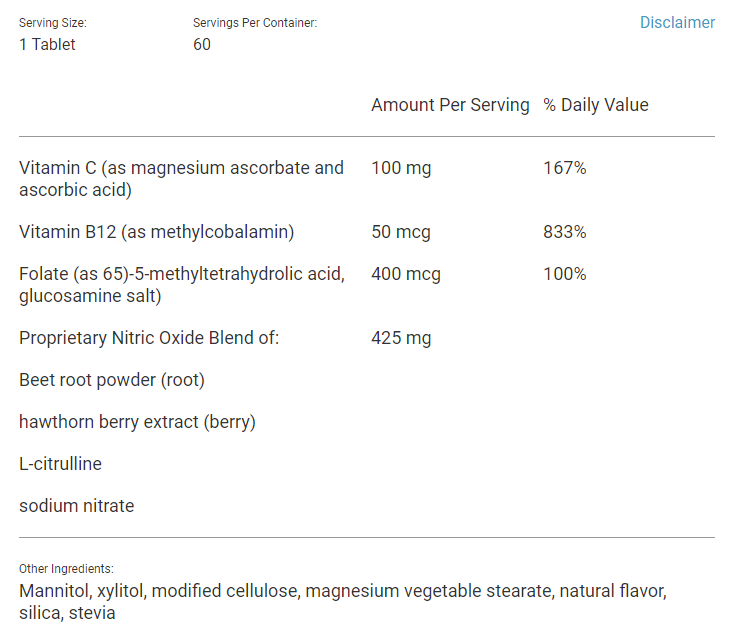Select the 60 servings value
The height and width of the screenshot is (643, 732).
(x=202, y=44)
